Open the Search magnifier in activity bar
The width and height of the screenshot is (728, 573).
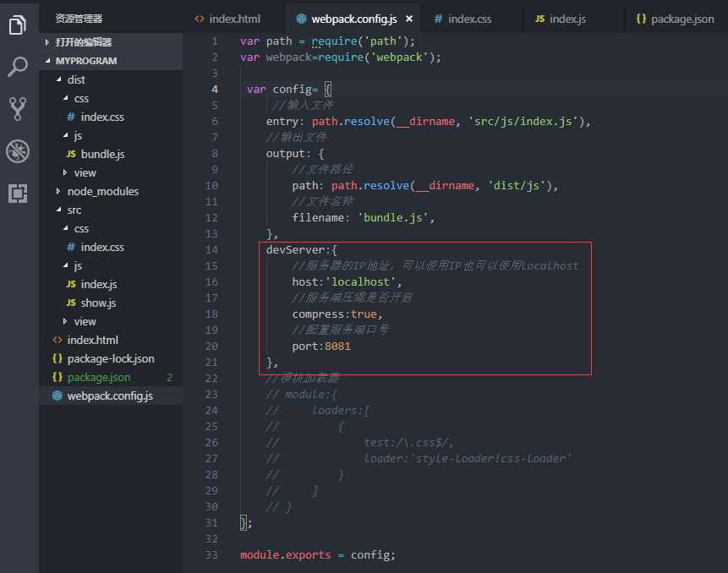coord(18,68)
